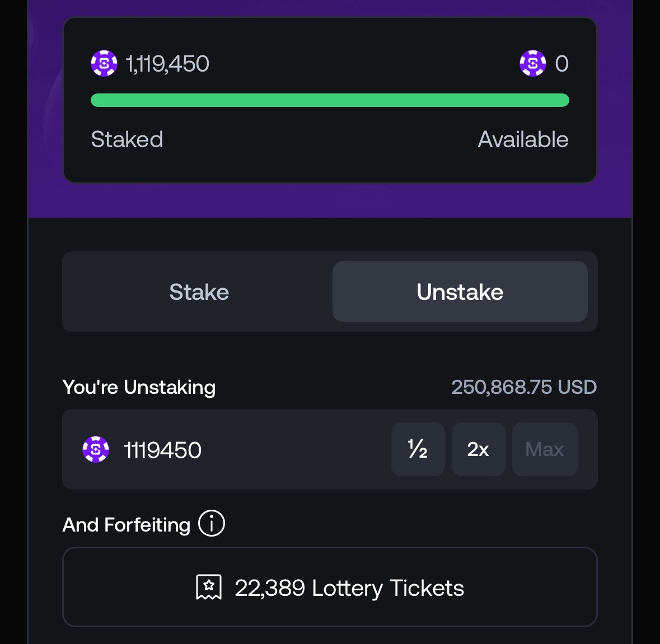Click the token icon in unstake amount field
The width and height of the screenshot is (660, 644).
point(96,449)
